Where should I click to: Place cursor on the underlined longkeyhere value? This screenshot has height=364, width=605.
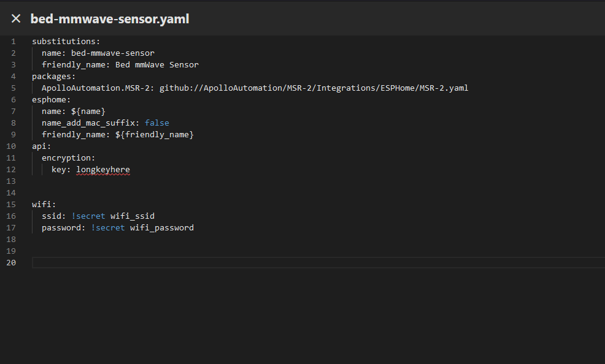point(102,169)
